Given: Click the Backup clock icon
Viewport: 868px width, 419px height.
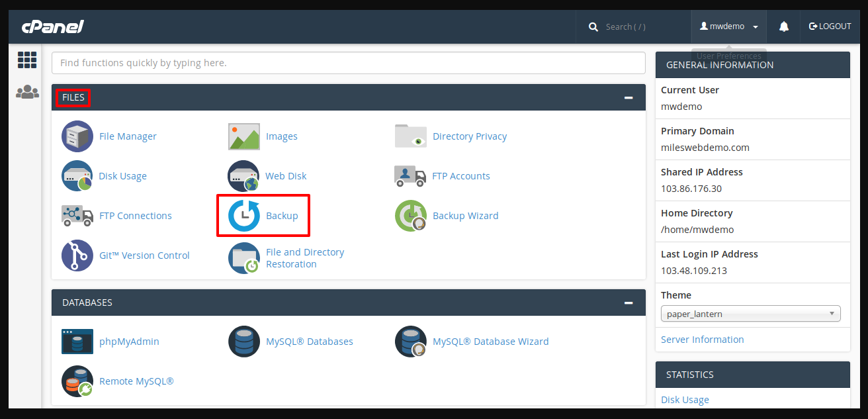Looking at the screenshot, I should [244, 216].
